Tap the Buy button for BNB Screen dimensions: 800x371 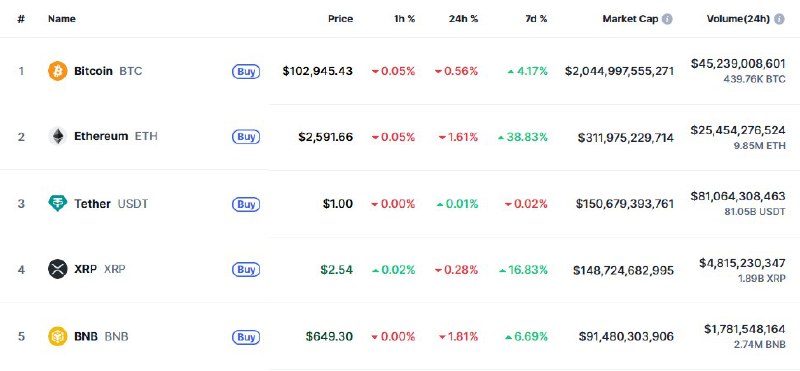tap(246, 337)
